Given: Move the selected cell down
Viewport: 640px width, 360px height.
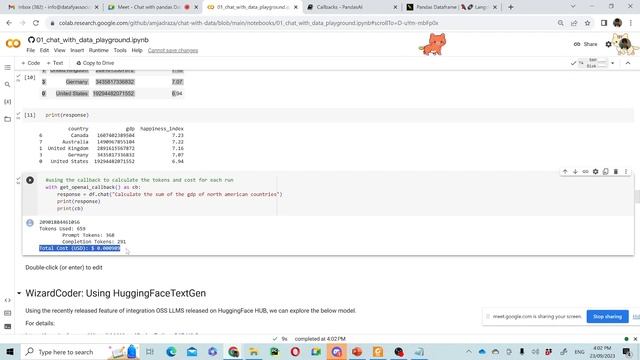Looking at the screenshot, I should coord(575,171).
